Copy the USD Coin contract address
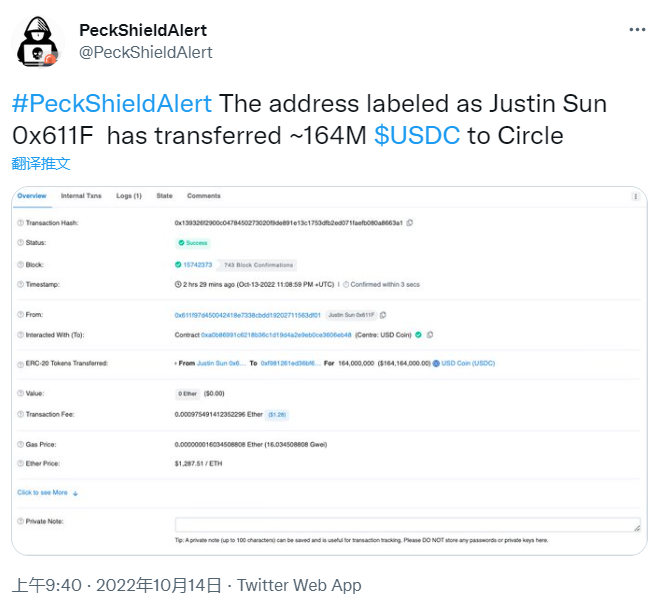The image size is (654, 610). [430, 334]
